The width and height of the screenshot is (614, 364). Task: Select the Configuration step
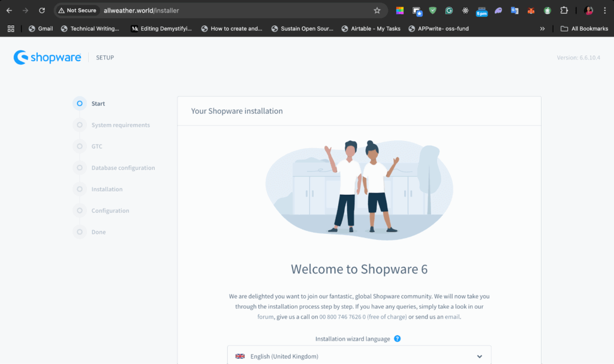coord(101,210)
